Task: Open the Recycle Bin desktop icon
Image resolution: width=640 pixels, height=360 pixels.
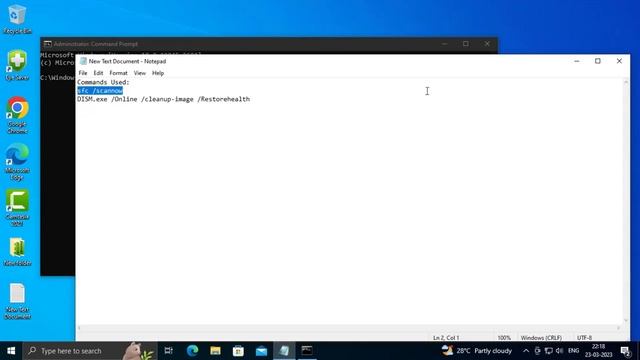Action: pos(17,19)
